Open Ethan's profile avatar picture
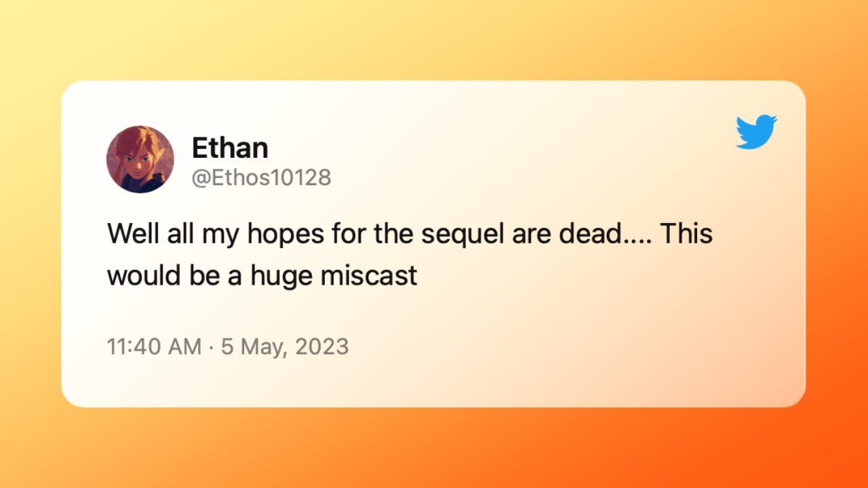Image resolution: width=868 pixels, height=488 pixels. [140, 159]
